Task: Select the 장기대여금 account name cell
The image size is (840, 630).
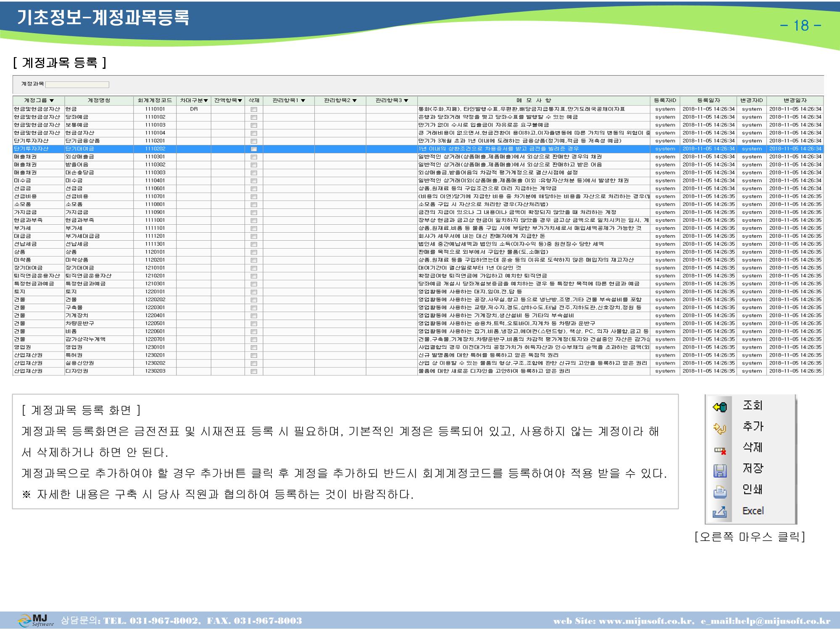Action: click(x=99, y=268)
